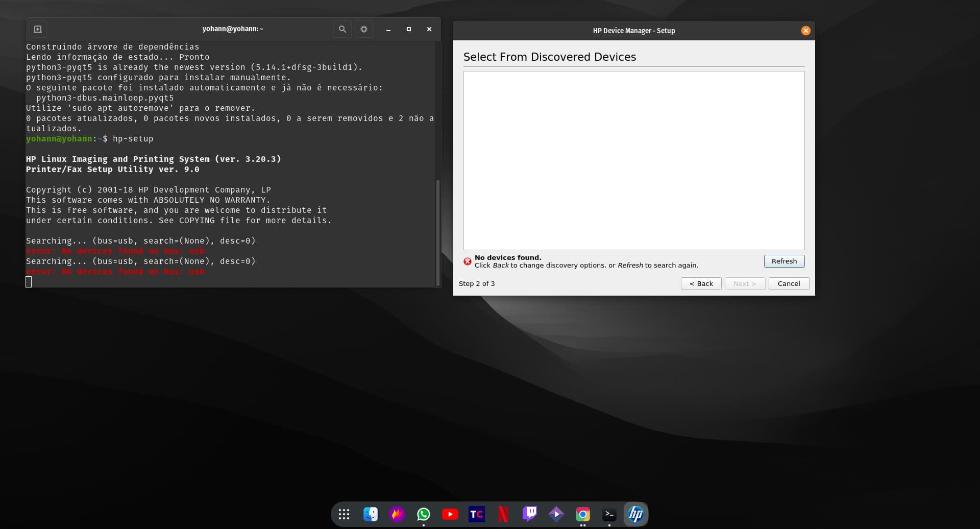This screenshot has height=529, width=980.
Task: Open the terminal settings gear menu
Action: [x=364, y=29]
